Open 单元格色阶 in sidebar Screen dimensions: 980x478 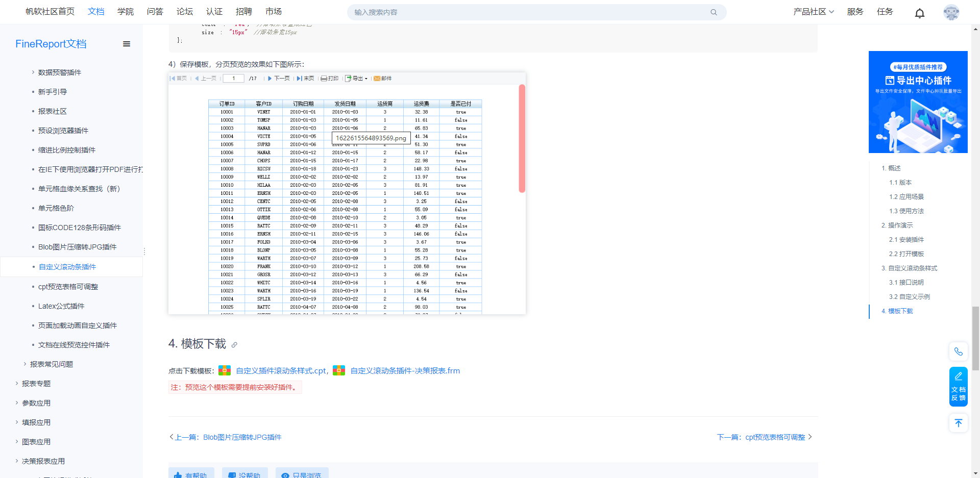pyautogui.click(x=56, y=208)
